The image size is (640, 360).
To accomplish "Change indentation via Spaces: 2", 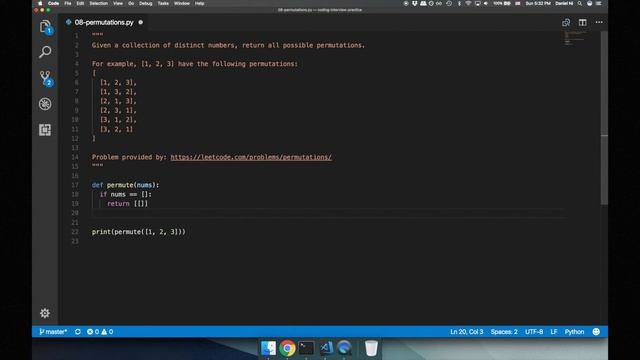I will point(504,332).
